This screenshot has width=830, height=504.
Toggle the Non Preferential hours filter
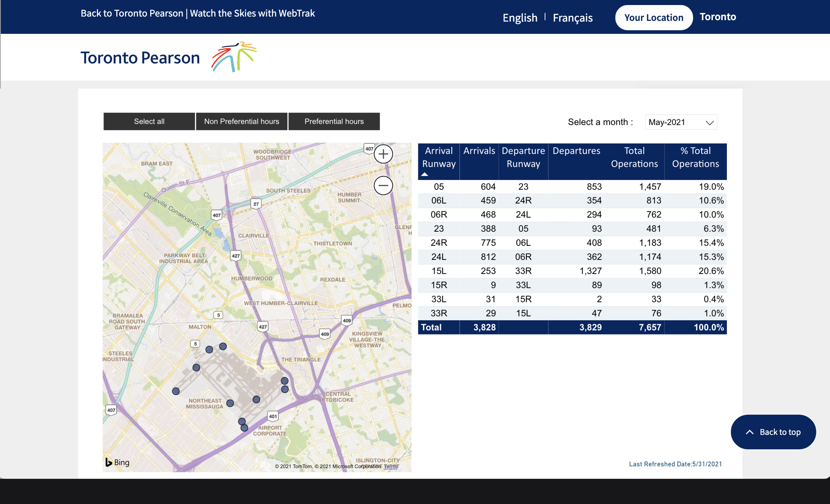242,121
